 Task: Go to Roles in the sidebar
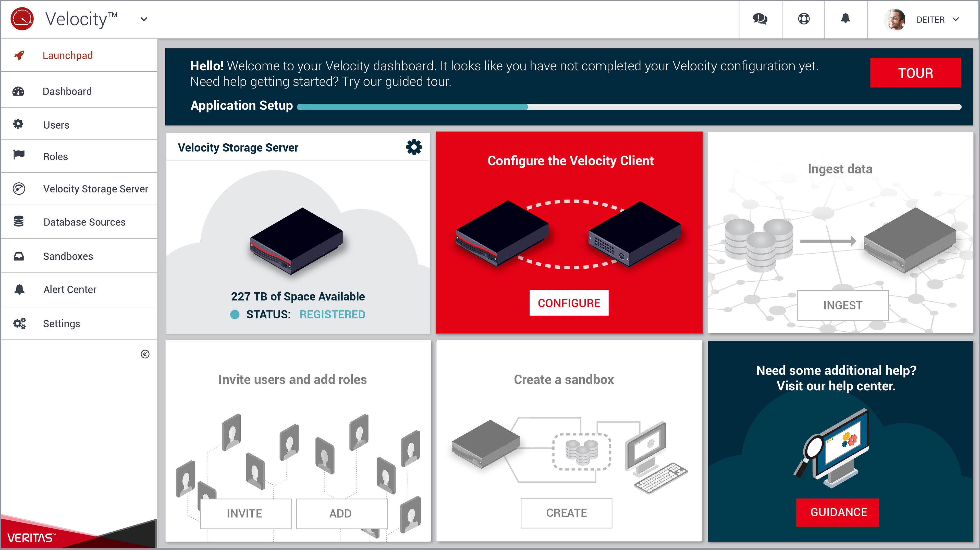point(55,156)
